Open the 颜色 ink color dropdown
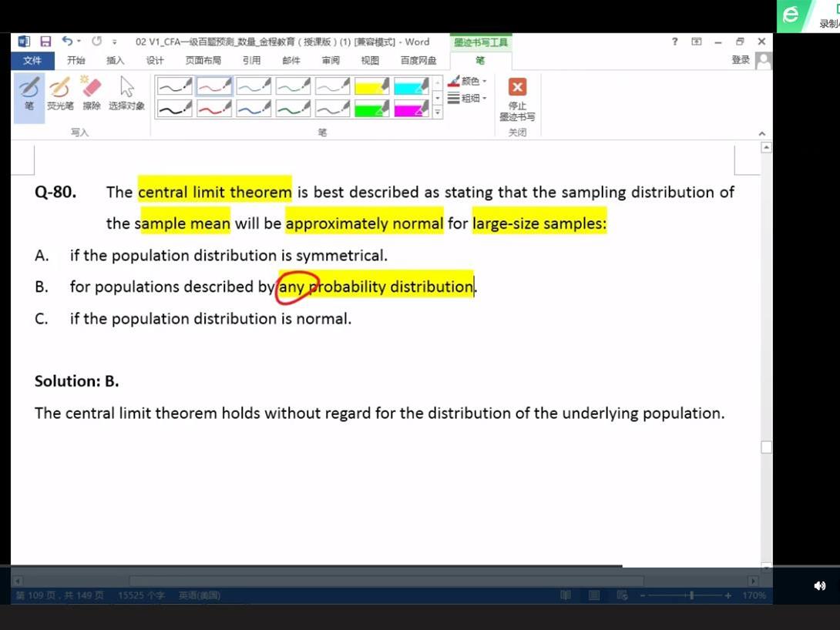840x630 pixels. (467, 81)
